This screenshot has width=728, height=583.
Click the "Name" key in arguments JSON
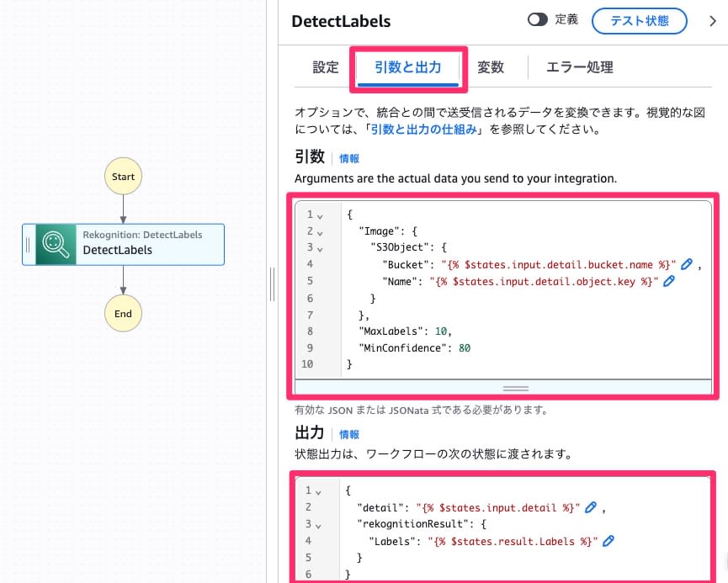pyautogui.click(x=399, y=281)
